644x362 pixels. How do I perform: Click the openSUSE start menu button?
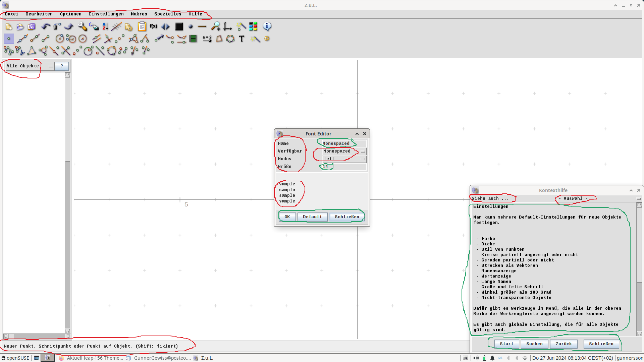(x=15, y=358)
